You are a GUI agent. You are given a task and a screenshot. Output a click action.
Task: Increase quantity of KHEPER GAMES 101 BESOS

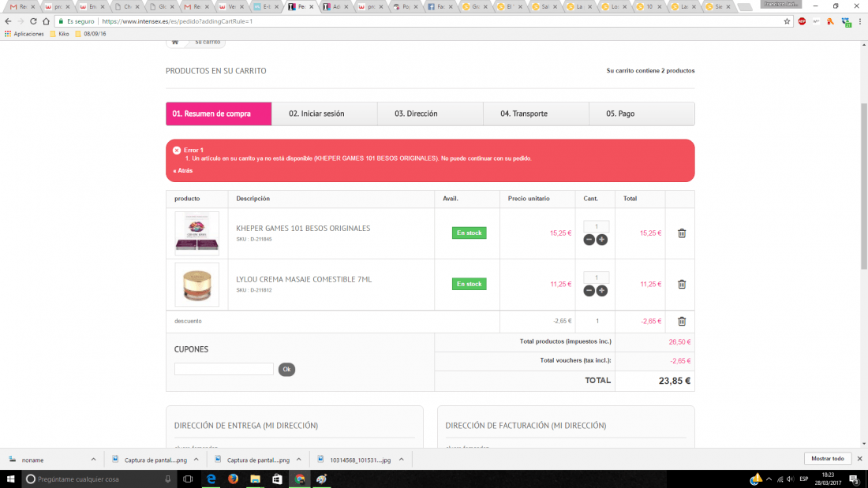click(x=602, y=240)
